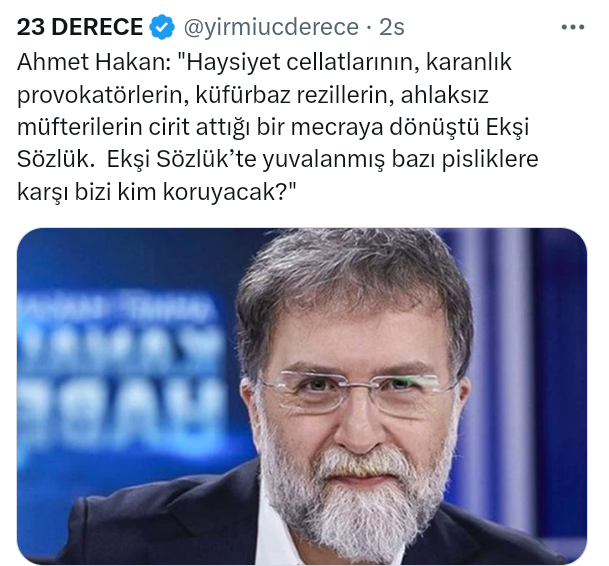Click the tweet text starting with Ahmet Hakan
This screenshot has height=566, width=609.
tap(278, 127)
